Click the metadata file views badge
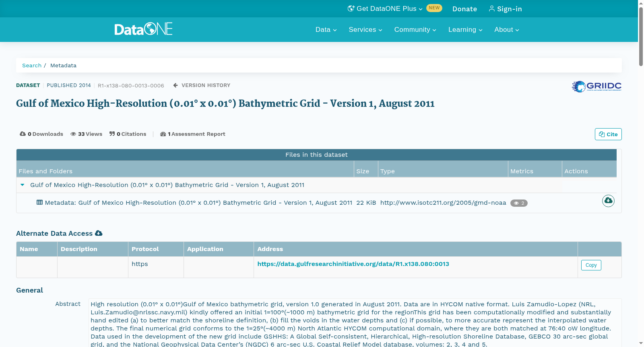Image resolution: width=644 pixels, height=347 pixels. pyautogui.click(x=519, y=203)
